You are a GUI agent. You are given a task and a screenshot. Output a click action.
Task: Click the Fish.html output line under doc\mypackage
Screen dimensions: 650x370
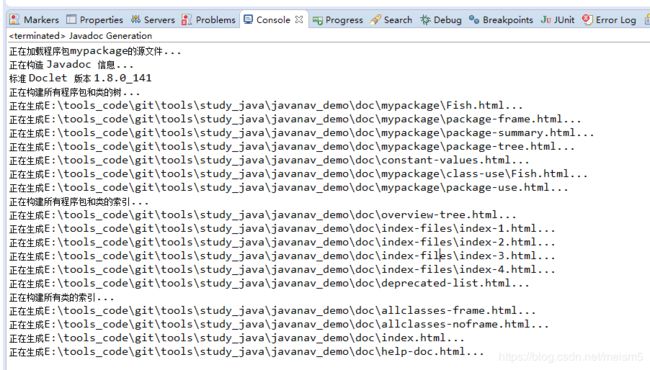(x=266, y=106)
